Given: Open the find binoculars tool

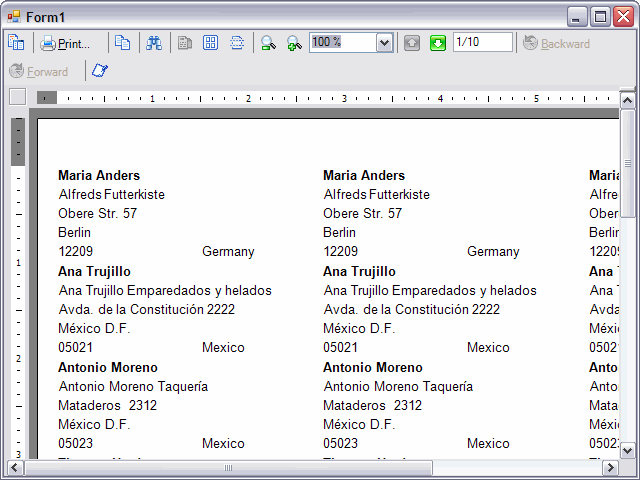Looking at the screenshot, I should pyautogui.click(x=154, y=43).
